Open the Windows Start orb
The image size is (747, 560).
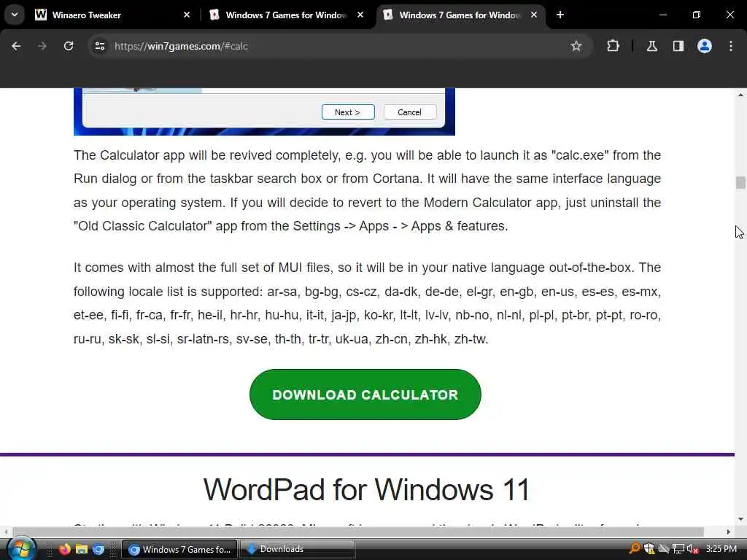point(21,549)
